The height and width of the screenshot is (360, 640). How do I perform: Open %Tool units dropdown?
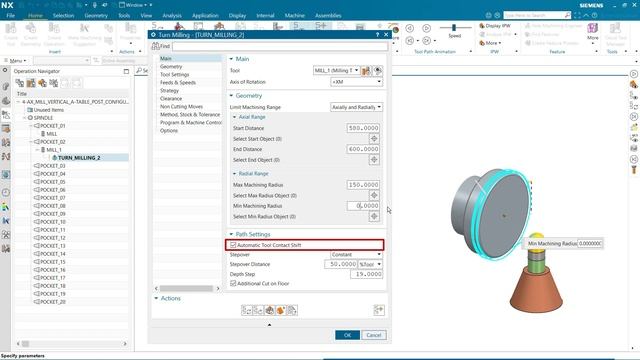click(x=370, y=264)
